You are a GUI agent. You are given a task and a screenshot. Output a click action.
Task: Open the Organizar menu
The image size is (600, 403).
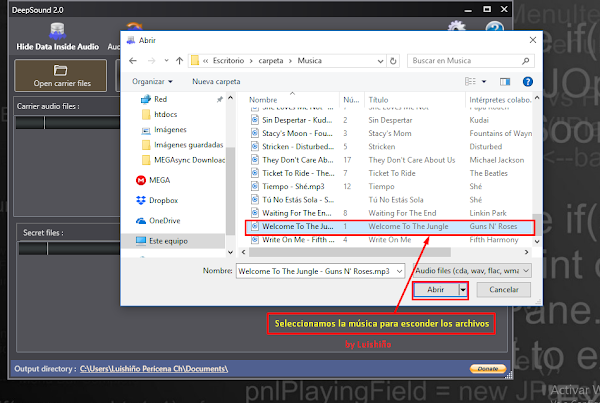152,82
